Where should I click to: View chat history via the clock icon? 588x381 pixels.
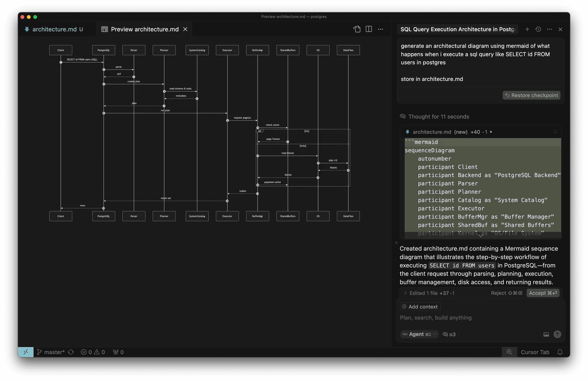pos(538,29)
